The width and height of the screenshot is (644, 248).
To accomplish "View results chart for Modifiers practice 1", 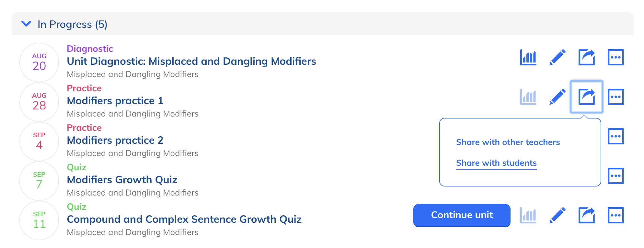I will (528, 97).
